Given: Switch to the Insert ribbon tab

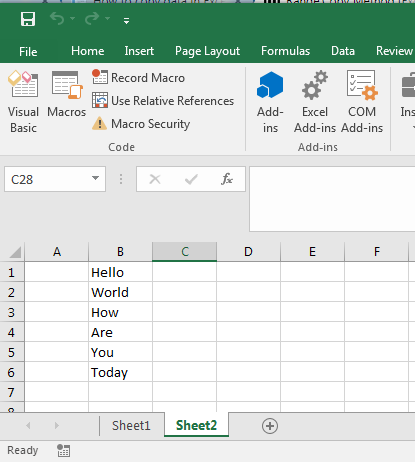Looking at the screenshot, I should (139, 51).
